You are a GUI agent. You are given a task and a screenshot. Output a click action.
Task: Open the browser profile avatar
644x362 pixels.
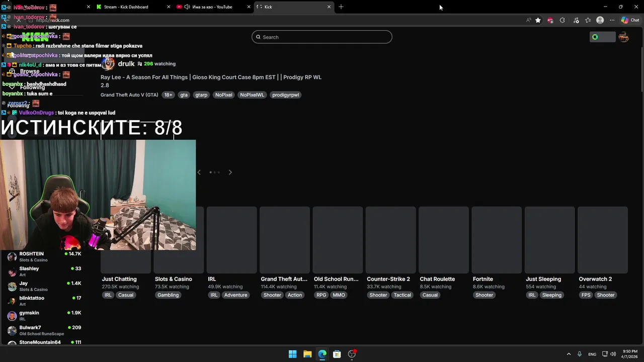coord(600,20)
